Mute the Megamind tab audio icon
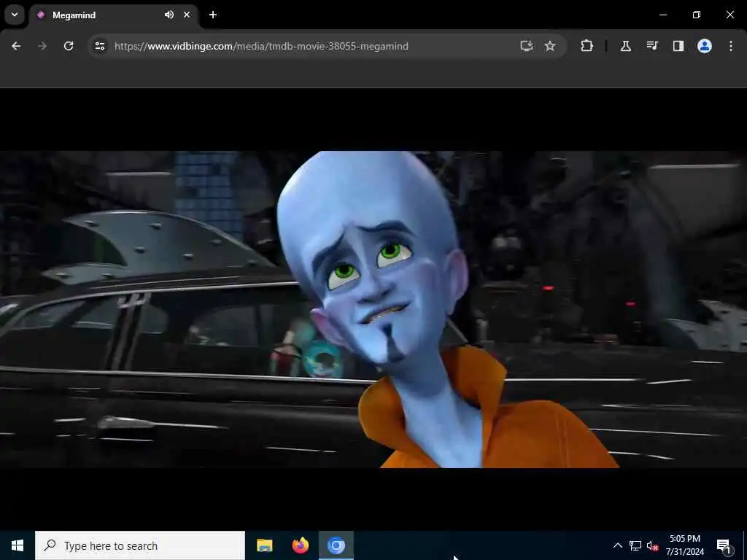This screenshot has height=560, width=747. coord(169,15)
